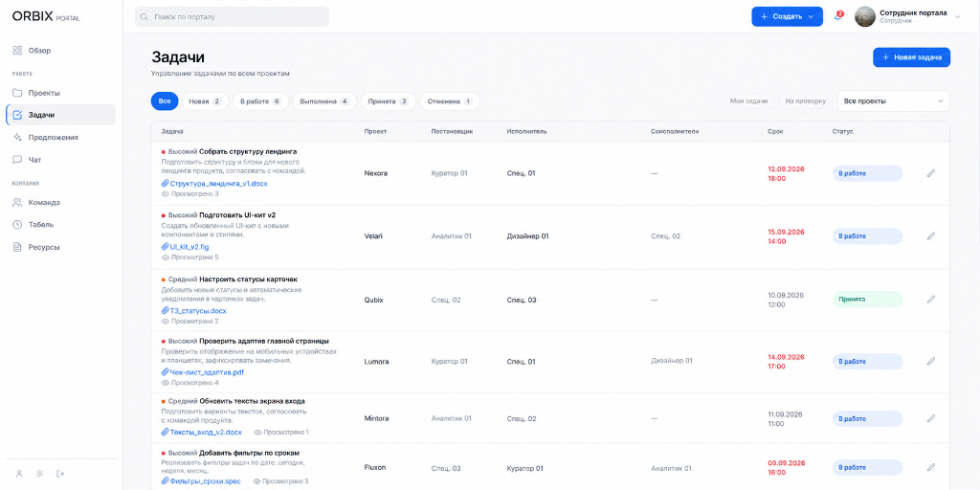
Task: Click the project name Fluxon
Action: point(375,467)
